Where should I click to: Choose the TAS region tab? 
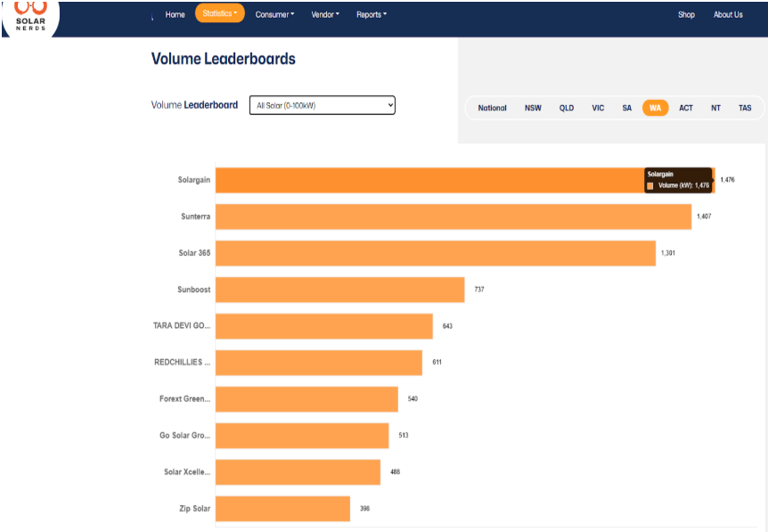tap(745, 108)
